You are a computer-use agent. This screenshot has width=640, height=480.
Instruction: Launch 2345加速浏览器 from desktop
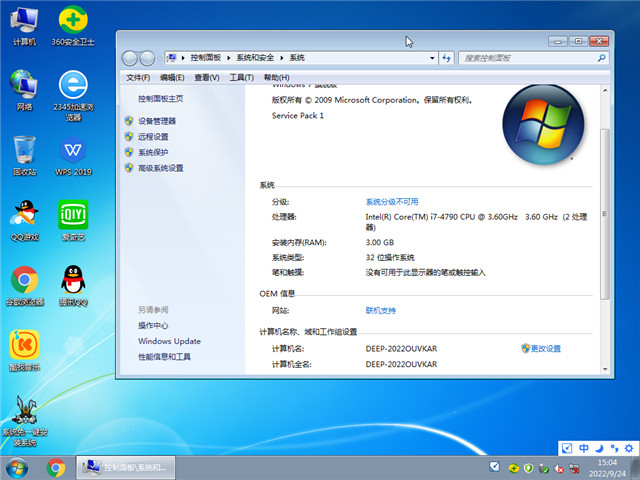pos(73,96)
